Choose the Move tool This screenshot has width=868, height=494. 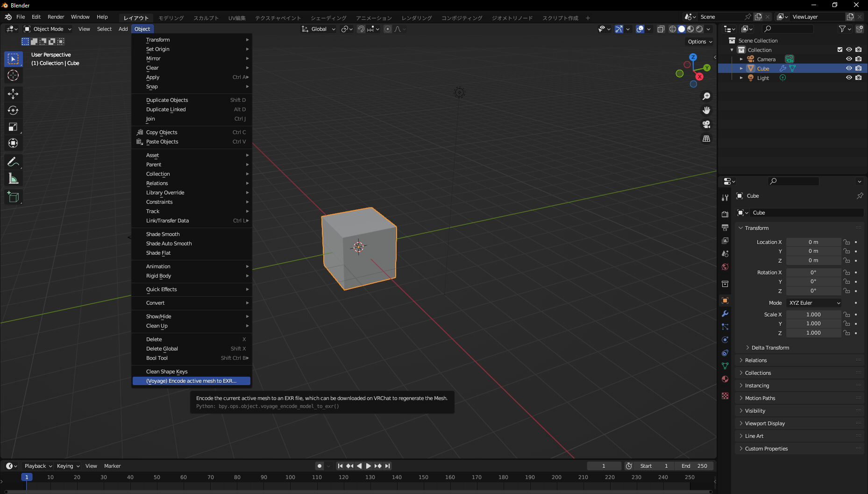[13, 94]
